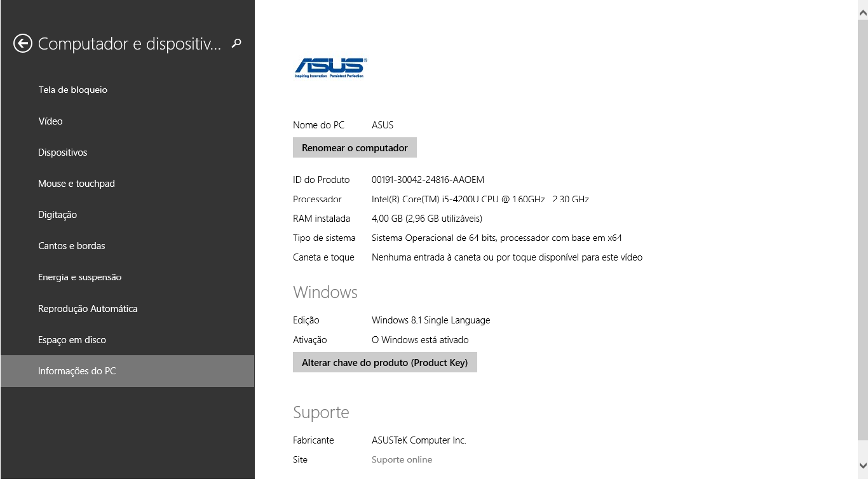
Task: Open the search magnifier icon
Action: pos(236,43)
